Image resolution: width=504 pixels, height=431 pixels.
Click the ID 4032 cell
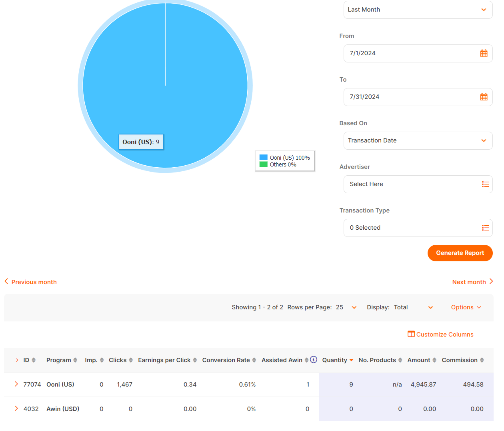point(31,409)
